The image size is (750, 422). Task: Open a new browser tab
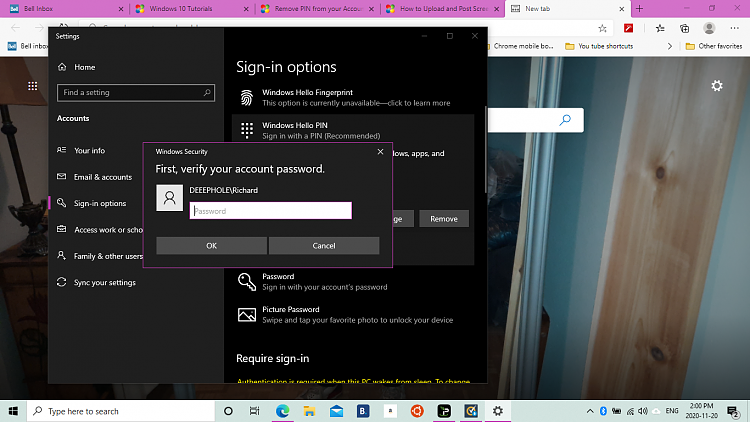[x=639, y=9]
